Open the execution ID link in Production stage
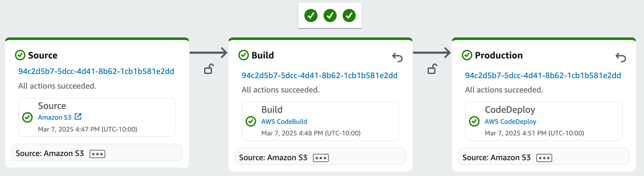 pyautogui.click(x=543, y=75)
